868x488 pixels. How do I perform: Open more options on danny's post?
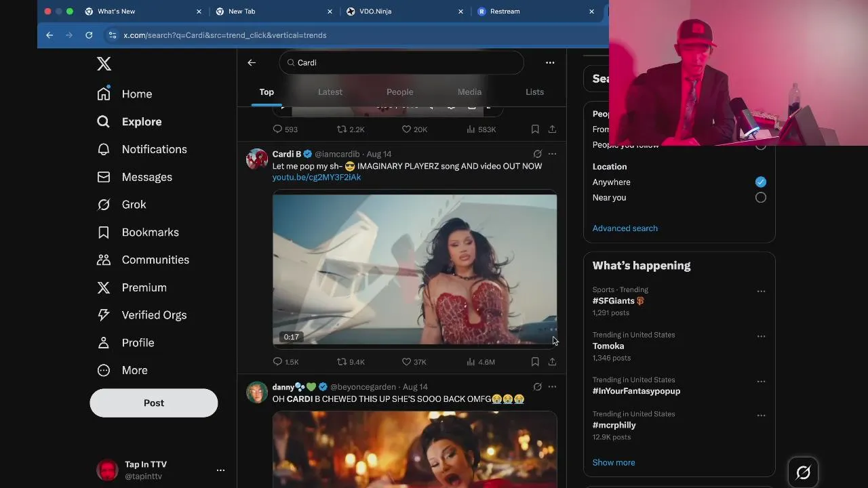553,387
